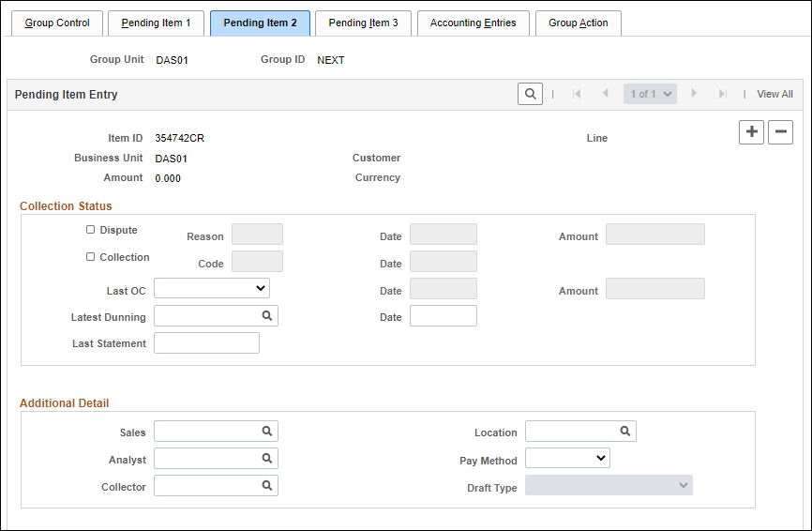Open lookup for Sales field
The width and height of the screenshot is (812, 531).
pyautogui.click(x=266, y=431)
